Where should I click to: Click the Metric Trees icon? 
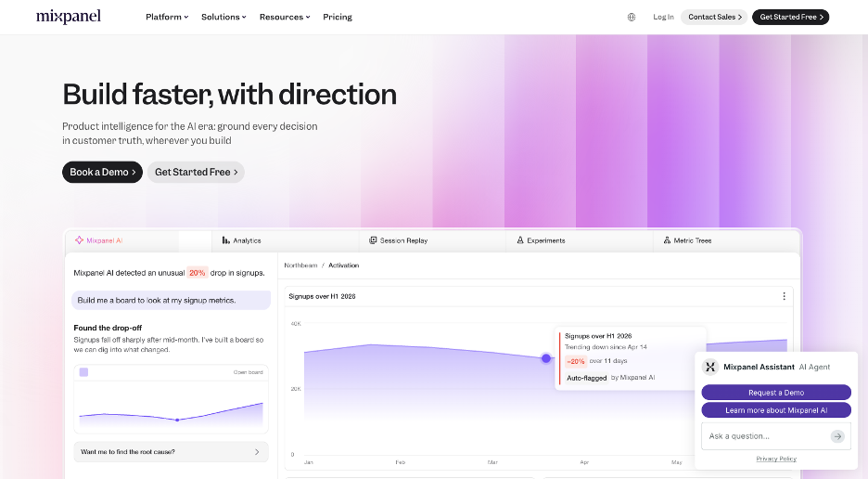point(667,240)
